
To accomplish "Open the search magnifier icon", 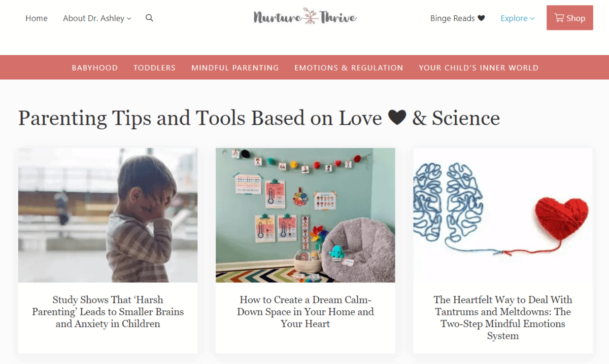I will [x=149, y=17].
